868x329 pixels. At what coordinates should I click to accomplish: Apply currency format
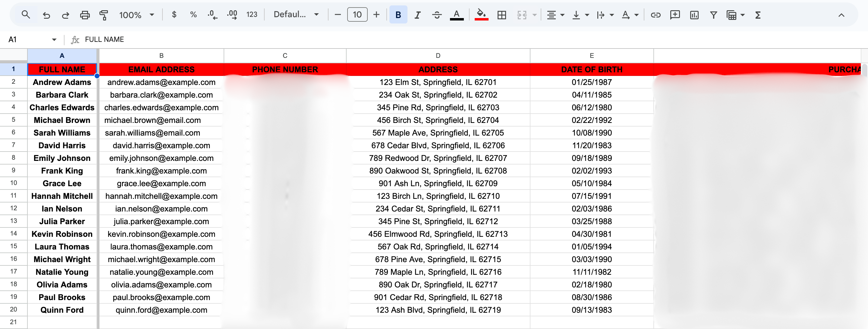tap(174, 15)
